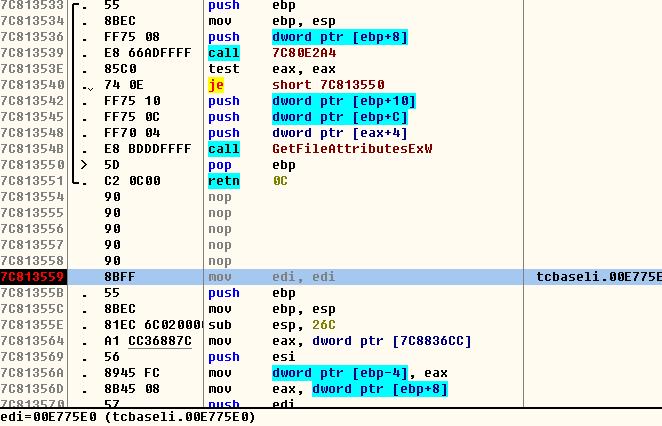
Task: Click hex bytes 8945 FC
Action: [x=132, y=373]
